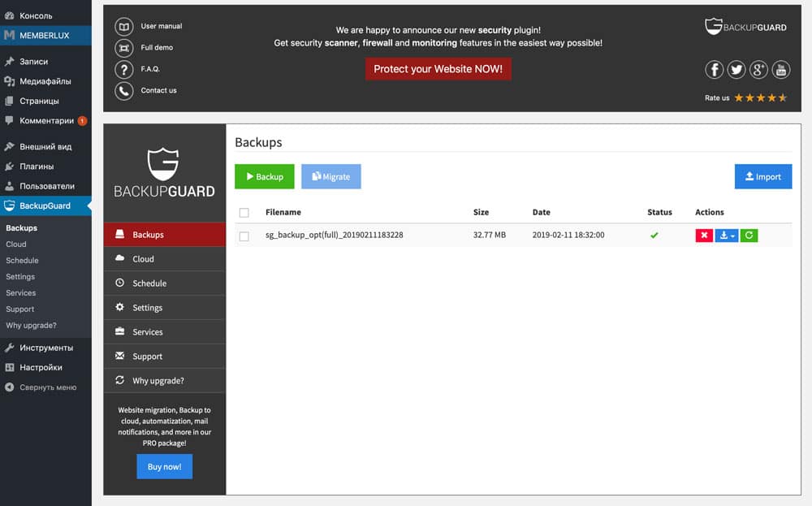812x506 pixels.
Task: Click the Buy now! button
Action: click(165, 467)
